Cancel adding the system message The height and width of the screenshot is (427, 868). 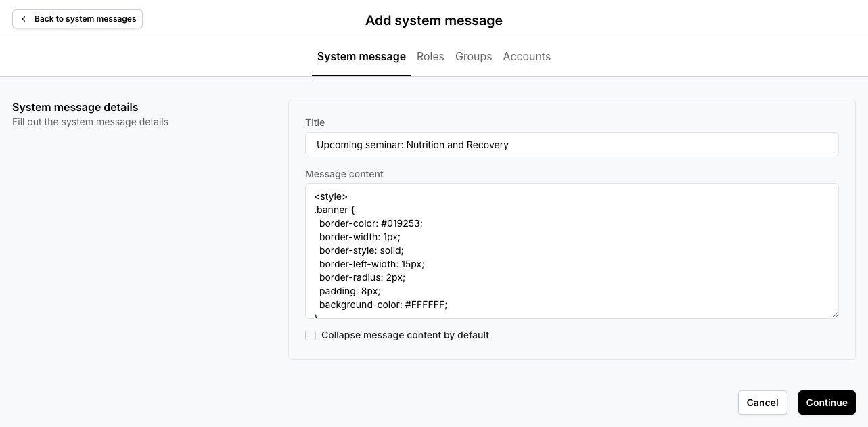pos(762,403)
